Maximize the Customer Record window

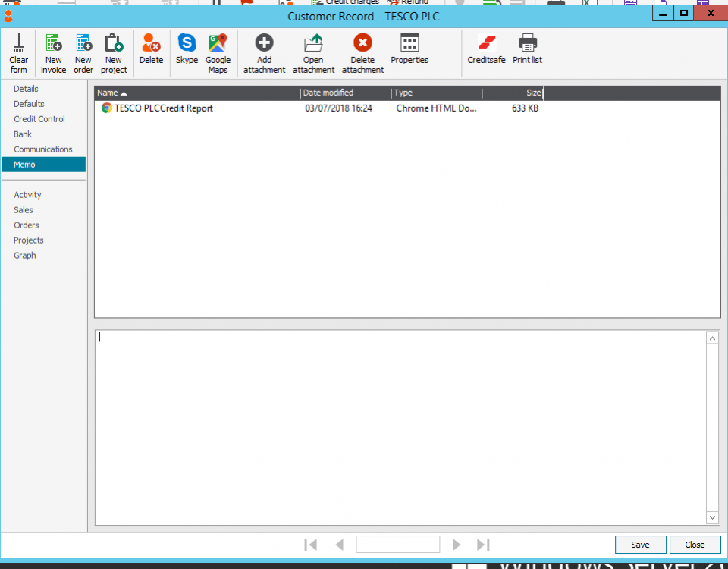point(684,14)
